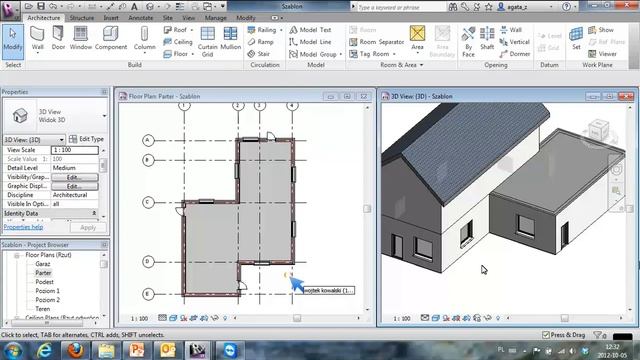640x360 pixels.
Task: Click the Area tool
Action: click(417, 40)
